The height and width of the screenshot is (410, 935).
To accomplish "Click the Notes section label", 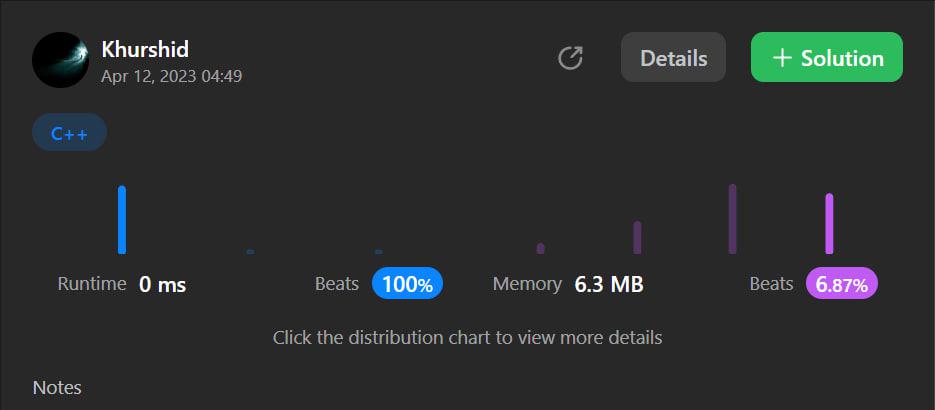I will pyautogui.click(x=57, y=387).
